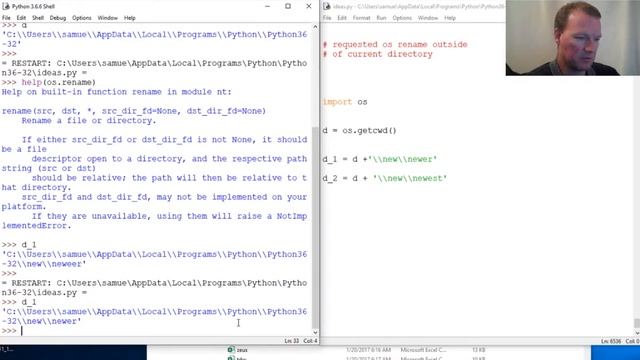Click the 'zeus' file name in Explorer
640x360 pixels.
pyautogui.click(x=242, y=350)
